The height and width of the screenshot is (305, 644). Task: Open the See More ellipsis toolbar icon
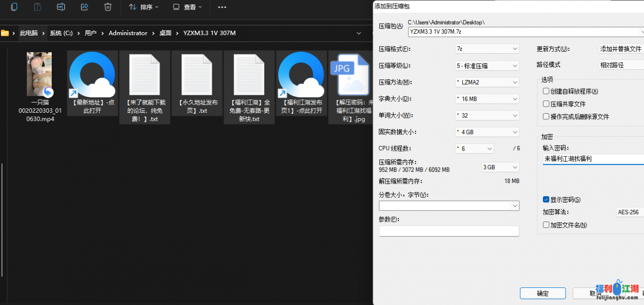click(x=222, y=7)
